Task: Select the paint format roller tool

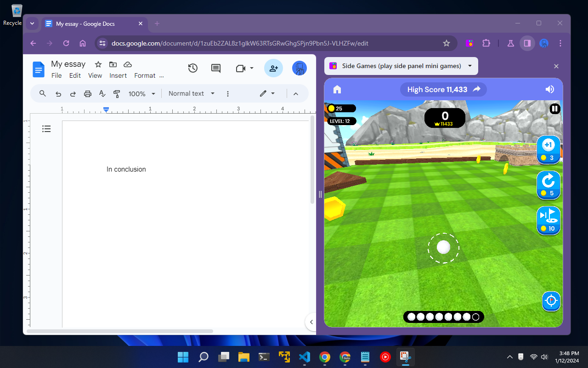Action: click(117, 94)
